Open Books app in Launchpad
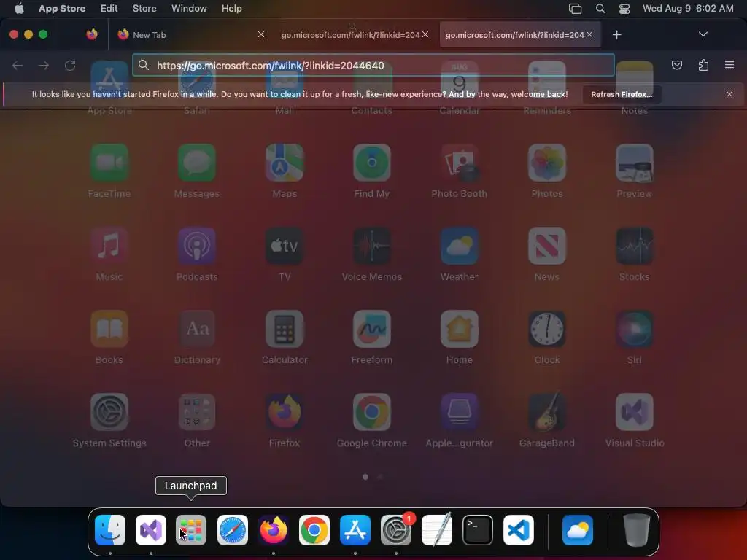Screen dimensions: 747x560 [109, 329]
